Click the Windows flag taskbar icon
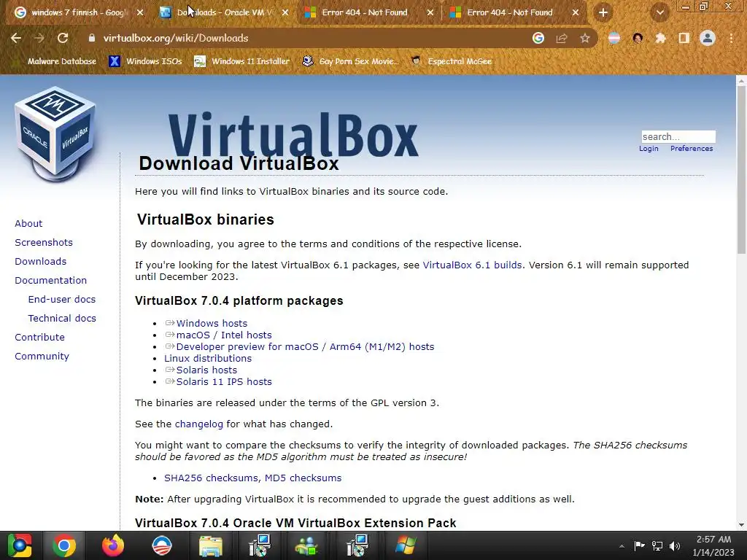Viewport: 747px width, 560px height. 406,545
